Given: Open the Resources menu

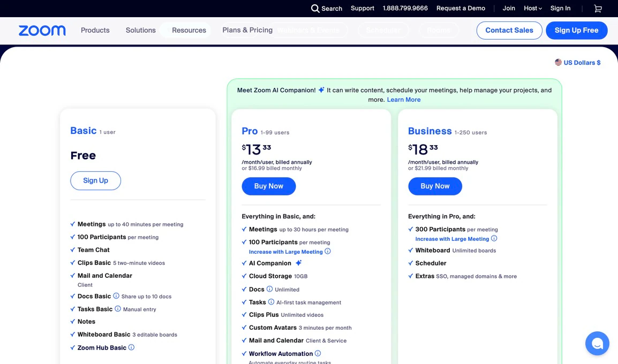Looking at the screenshot, I should pos(189,31).
